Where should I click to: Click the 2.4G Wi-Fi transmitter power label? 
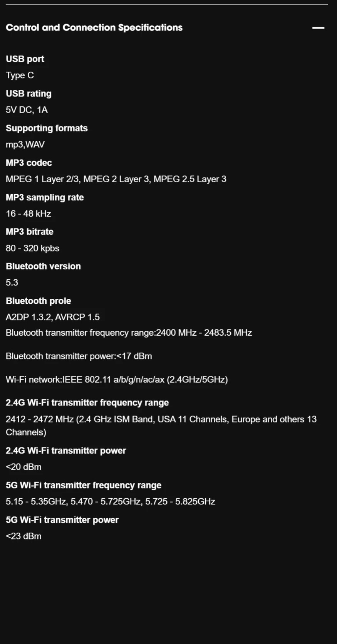coord(66,451)
